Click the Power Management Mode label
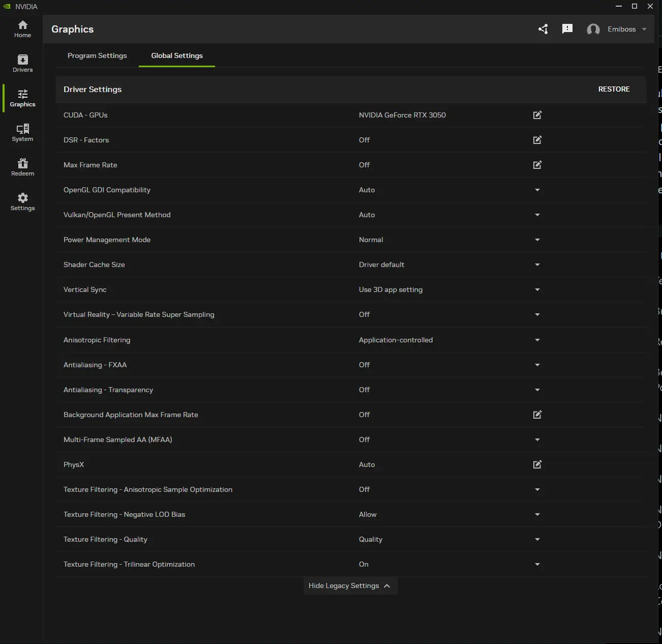 click(107, 240)
